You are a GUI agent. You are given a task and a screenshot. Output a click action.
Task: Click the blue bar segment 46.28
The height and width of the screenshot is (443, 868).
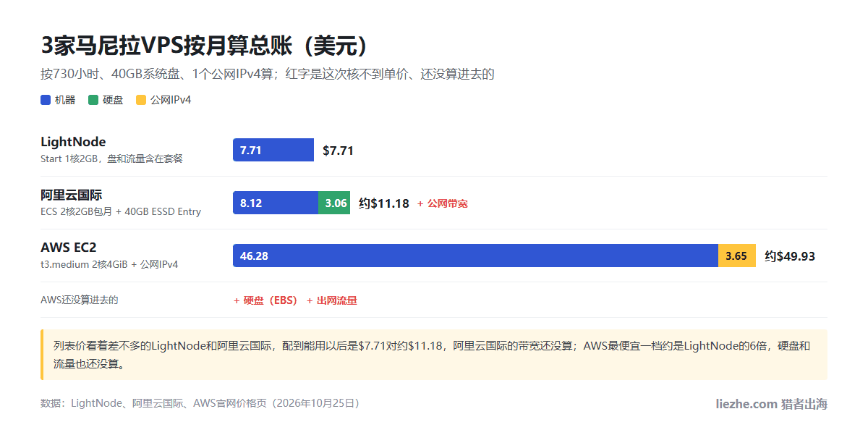coord(475,256)
